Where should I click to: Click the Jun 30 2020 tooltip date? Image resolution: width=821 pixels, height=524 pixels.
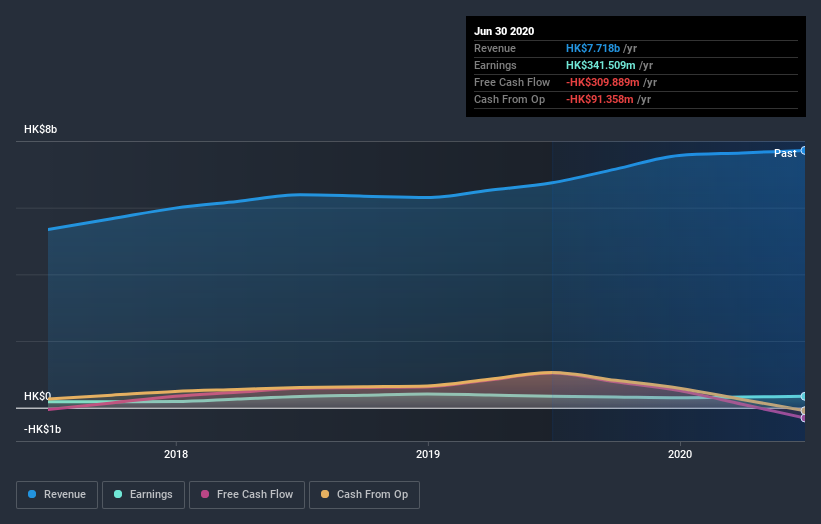coord(504,31)
